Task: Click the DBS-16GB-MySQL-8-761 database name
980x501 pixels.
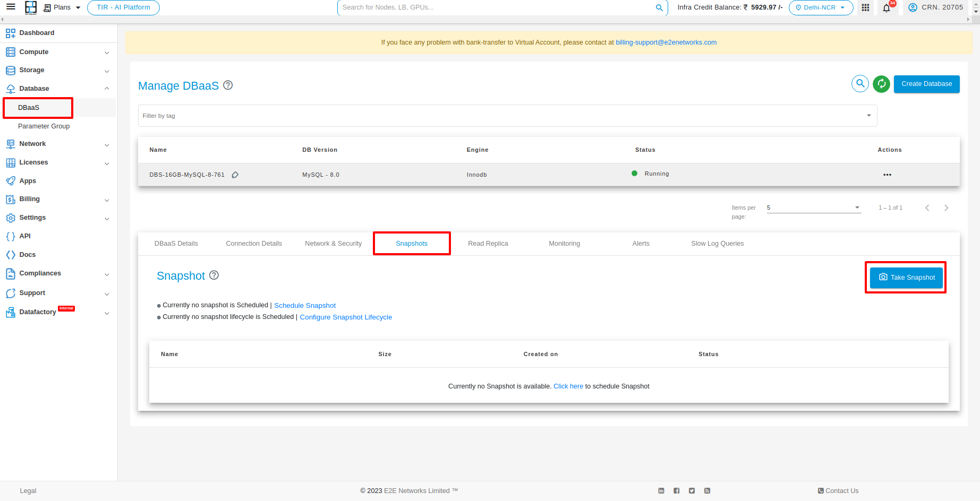Action: [187, 175]
